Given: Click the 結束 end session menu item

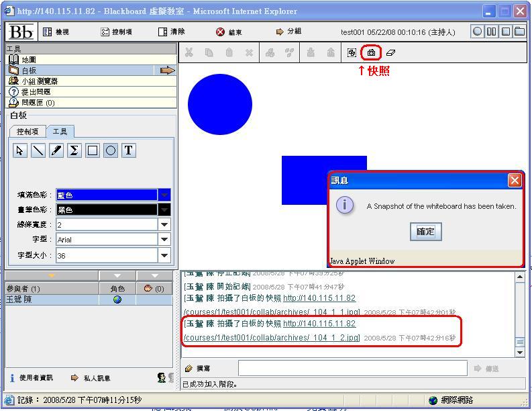Looking at the screenshot, I should 229,32.
